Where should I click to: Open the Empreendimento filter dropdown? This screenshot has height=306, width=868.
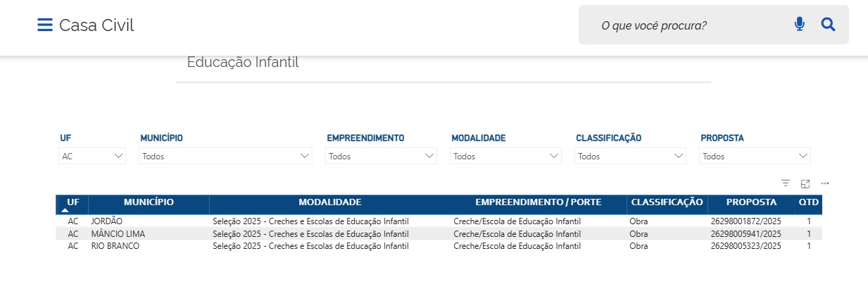(x=381, y=157)
